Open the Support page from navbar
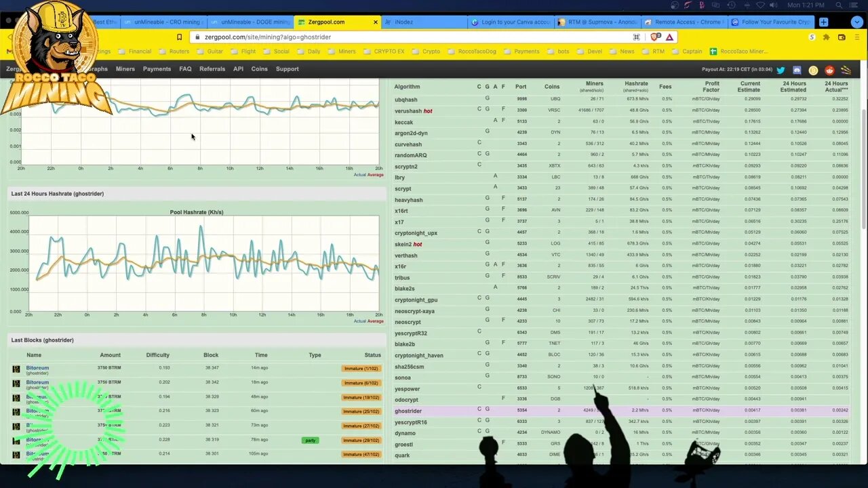Viewport: 868px width, 488px height. tap(288, 69)
